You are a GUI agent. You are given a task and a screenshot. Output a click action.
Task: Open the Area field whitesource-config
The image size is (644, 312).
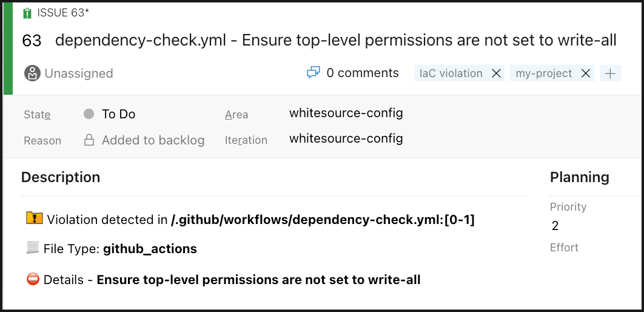[x=346, y=113]
